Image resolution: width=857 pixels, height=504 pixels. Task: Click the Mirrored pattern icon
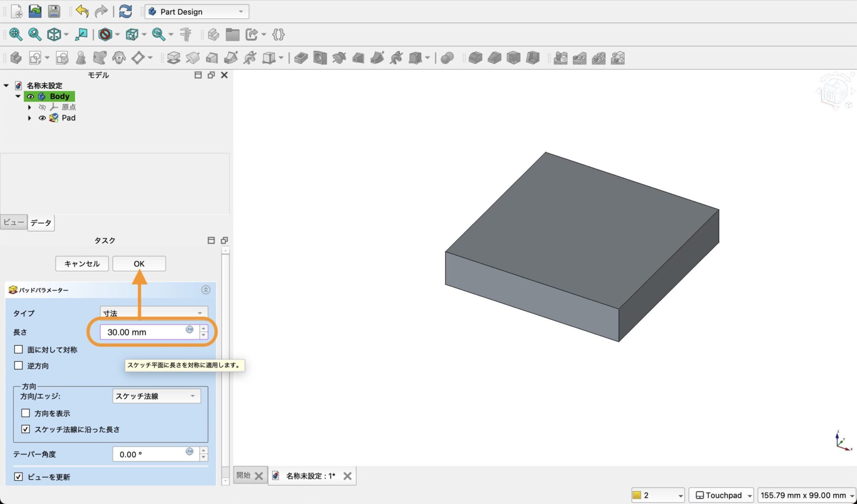tap(560, 58)
